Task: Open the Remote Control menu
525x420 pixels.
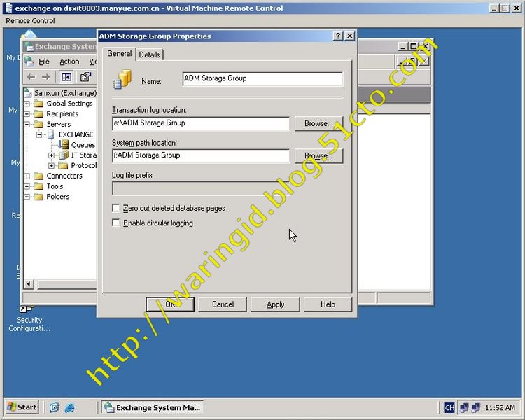Action: pos(30,21)
